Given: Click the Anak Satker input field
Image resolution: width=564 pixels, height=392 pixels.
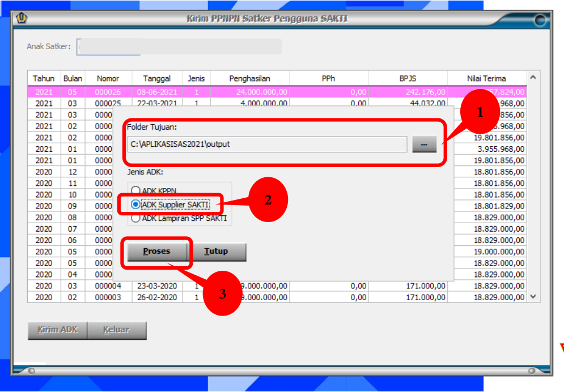Looking at the screenshot, I should click(x=179, y=46).
